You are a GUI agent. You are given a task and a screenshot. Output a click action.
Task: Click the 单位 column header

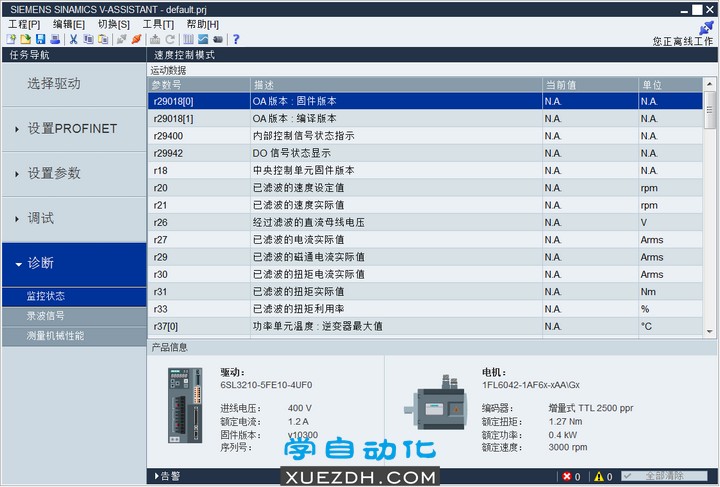[670, 85]
